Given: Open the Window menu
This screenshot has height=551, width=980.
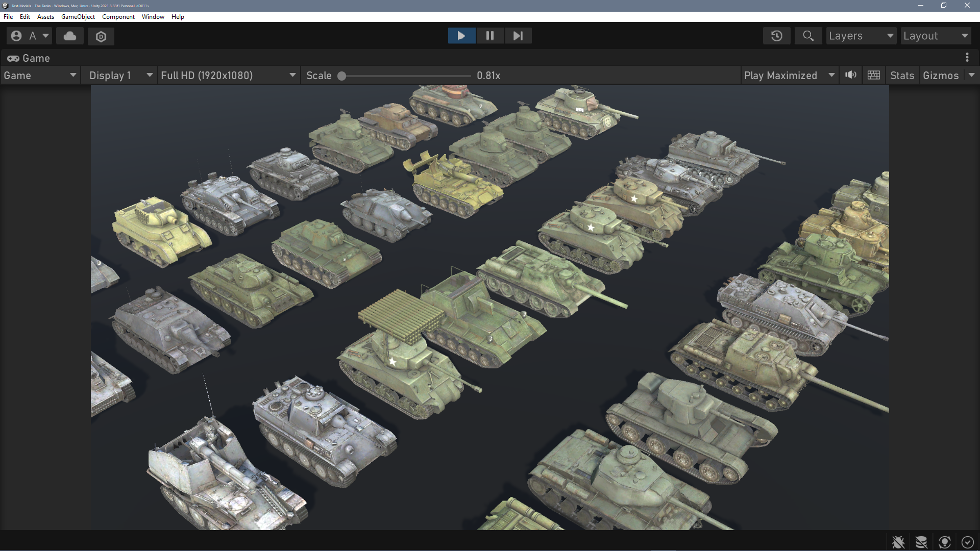Looking at the screenshot, I should (153, 17).
